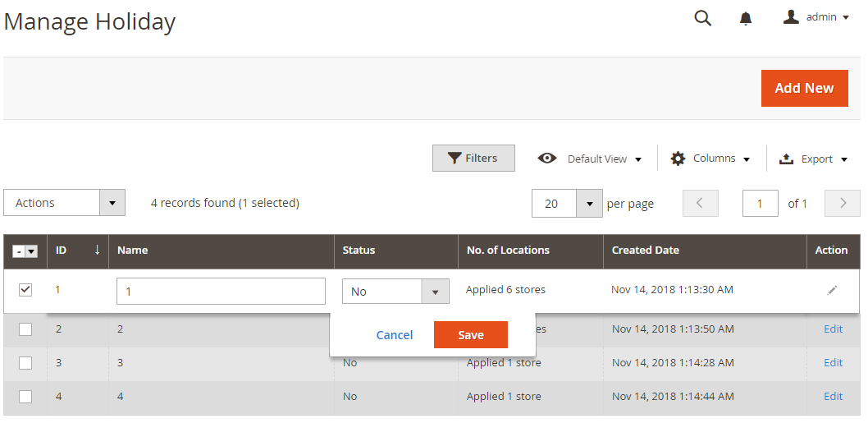Open the Status dropdown showing No
Screen dimensions: 868x423
435,292
